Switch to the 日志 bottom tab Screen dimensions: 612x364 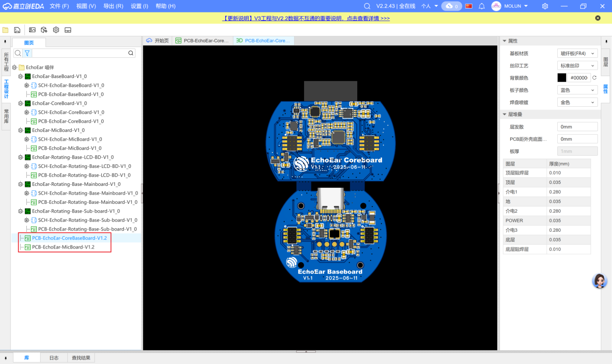(x=54, y=358)
